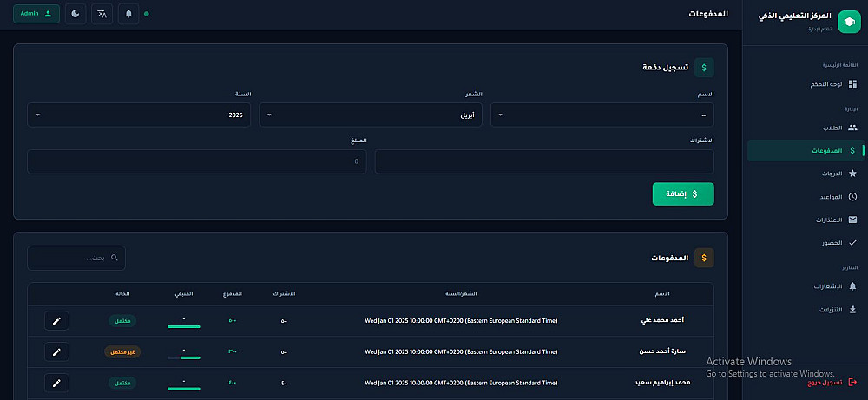The image size is (868, 400).
Task: Click progress bar in محمد إبراهيم سعيد row
Action: point(184,389)
